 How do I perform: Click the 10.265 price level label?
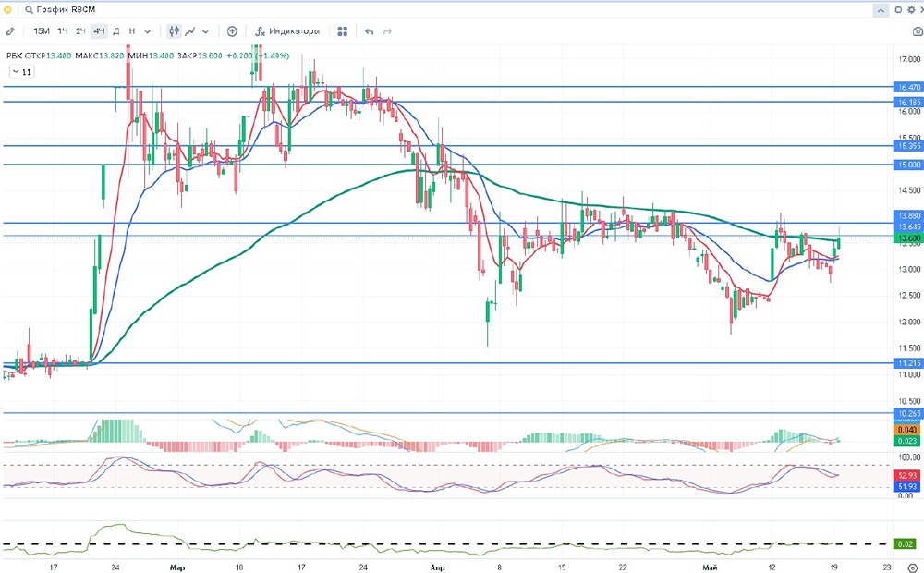click(x=908, y=414)
